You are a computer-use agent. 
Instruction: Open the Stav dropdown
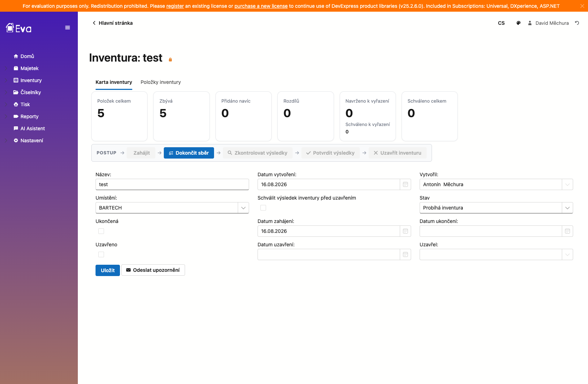567,208
